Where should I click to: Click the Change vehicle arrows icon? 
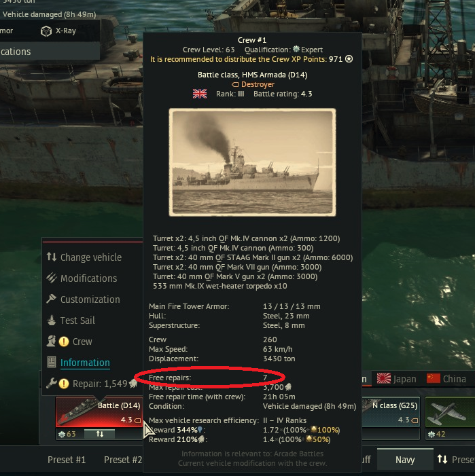click(x=52, y=257)
